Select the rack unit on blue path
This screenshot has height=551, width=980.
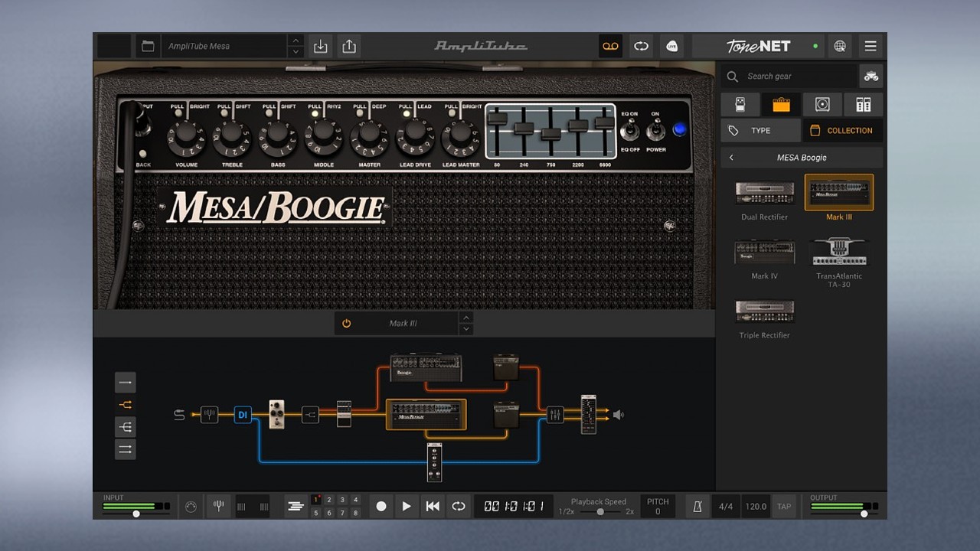click(x=435, y=462)
